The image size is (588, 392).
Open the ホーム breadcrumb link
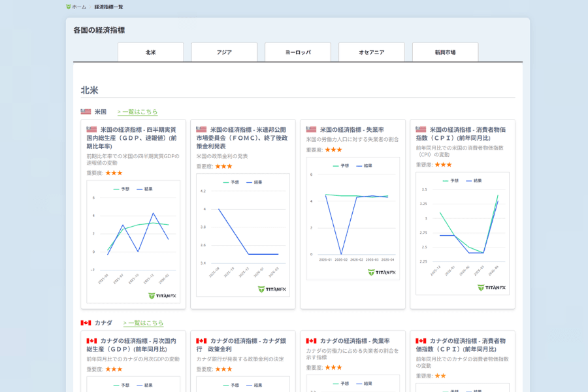point(79,7)
